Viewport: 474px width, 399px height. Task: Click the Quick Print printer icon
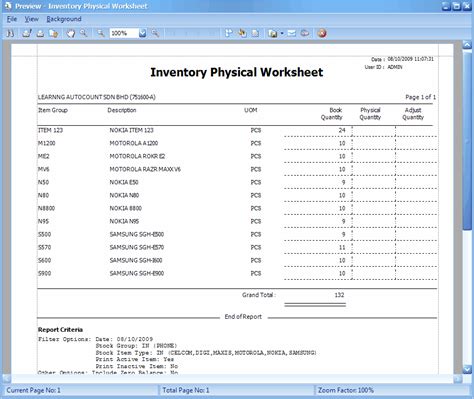click(40, 33)
